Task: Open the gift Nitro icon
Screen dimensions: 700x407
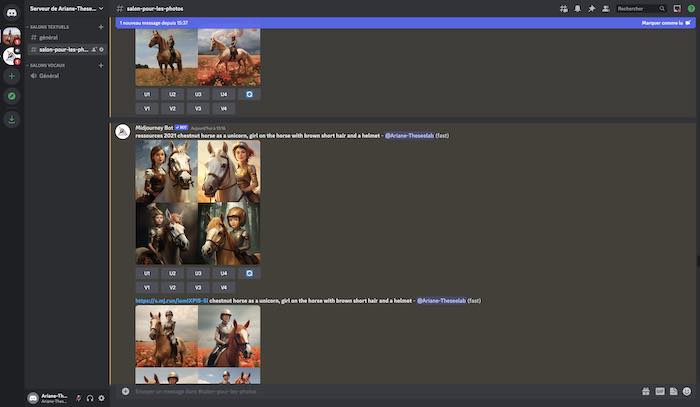Action: coord(646,391)
